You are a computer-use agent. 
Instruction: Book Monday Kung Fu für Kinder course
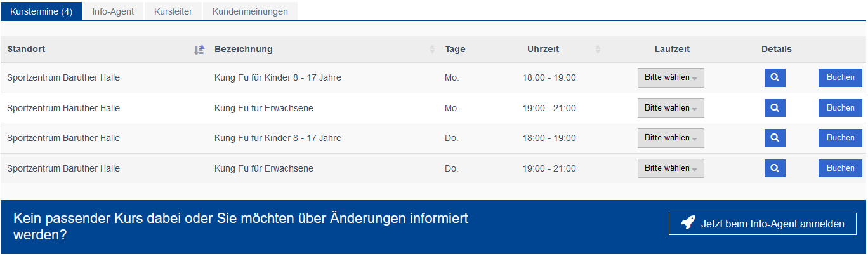[840, 77]
